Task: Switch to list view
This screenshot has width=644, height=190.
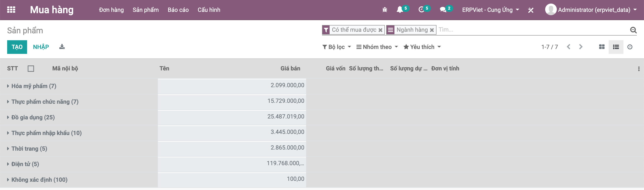Action: (x=616, y=47)
